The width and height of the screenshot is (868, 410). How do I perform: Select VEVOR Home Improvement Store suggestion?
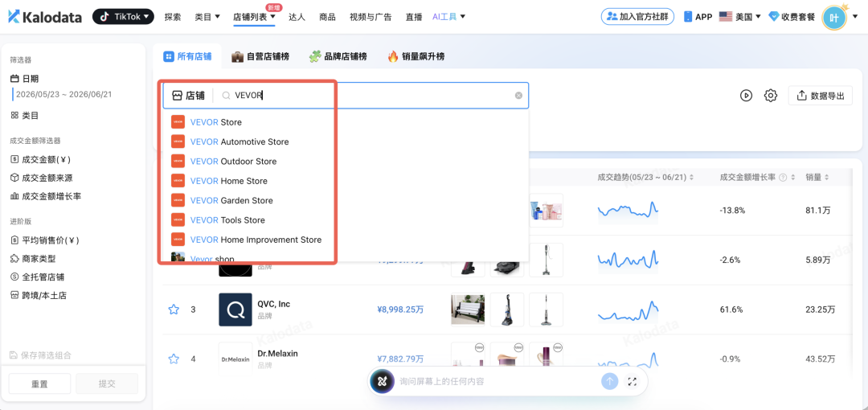tap(346, 240)
